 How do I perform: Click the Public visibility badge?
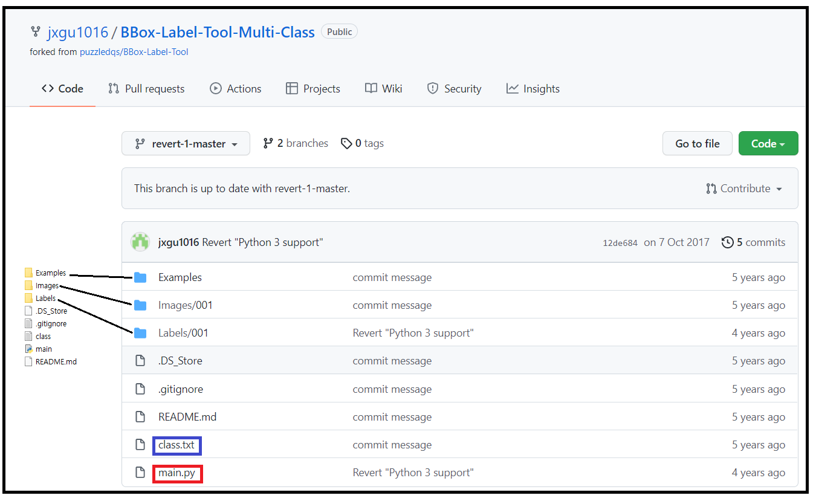point(339,32)
